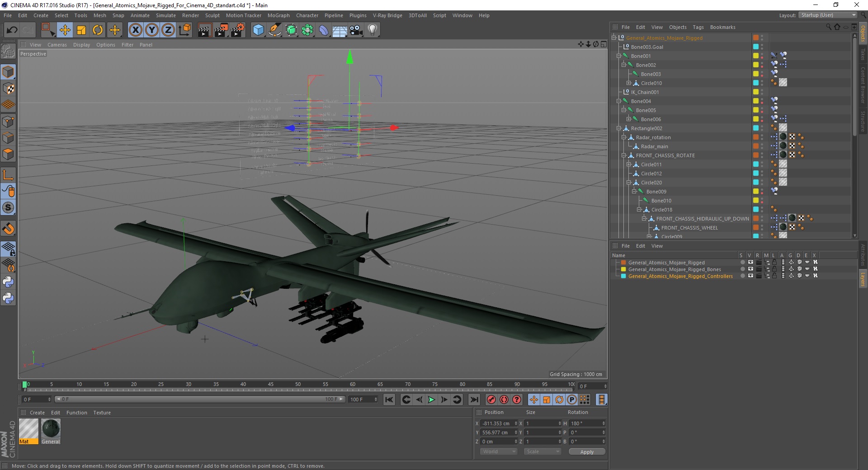Open the MoGraph menu
Image resolution: width=868 pixels, height=470 pixels.
(x=278, y=15)
